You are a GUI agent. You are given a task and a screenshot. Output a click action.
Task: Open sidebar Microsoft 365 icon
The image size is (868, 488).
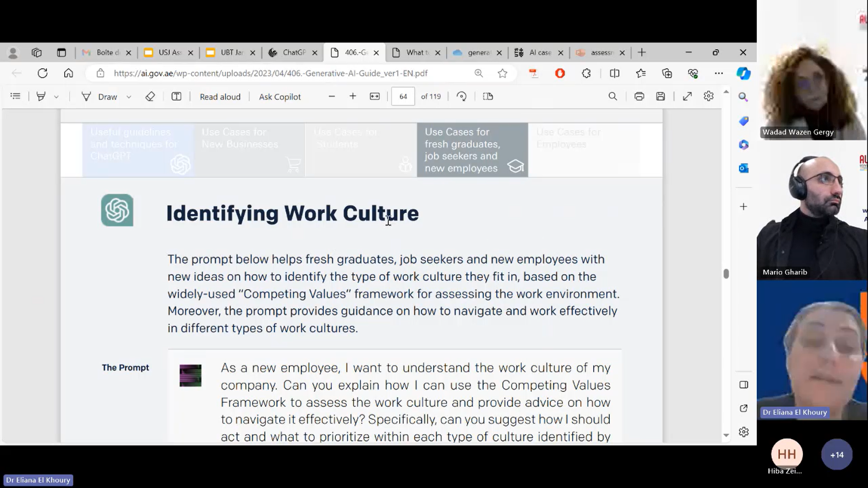(744, 145)
